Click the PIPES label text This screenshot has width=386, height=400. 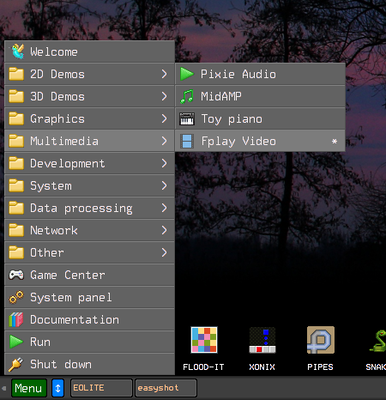point(320,367)
